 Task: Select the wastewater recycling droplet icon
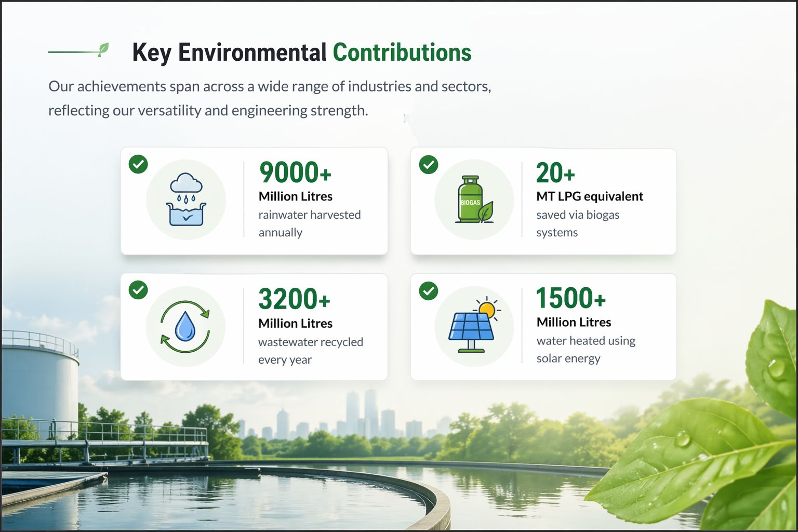point(185,327)
